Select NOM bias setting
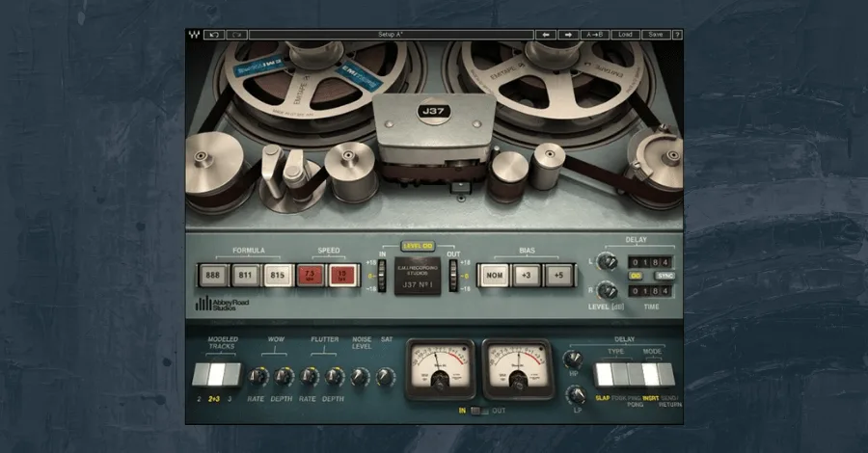868x453 pixels. tap(495, 275)
